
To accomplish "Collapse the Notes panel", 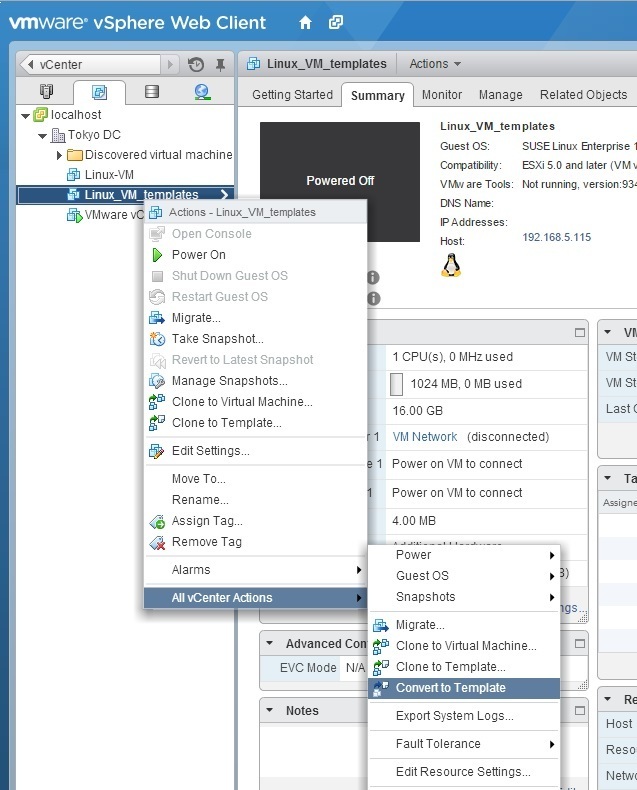I will [x=270, y=710].
